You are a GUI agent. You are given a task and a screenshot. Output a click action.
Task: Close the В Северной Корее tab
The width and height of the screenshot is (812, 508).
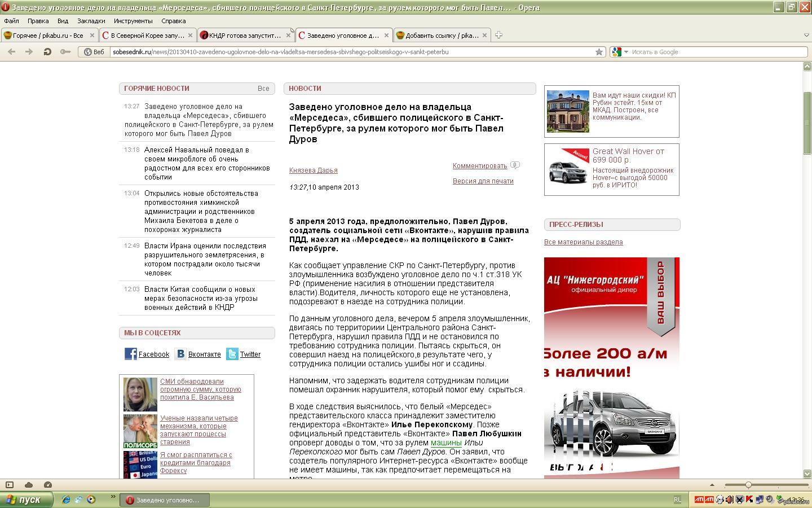coord(190,35)
